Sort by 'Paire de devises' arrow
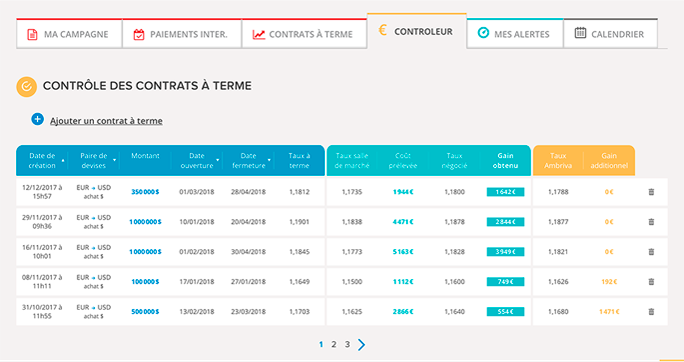The height and width of the screenshot is (362, 684). pyautogui.click(x=114, y=161)
